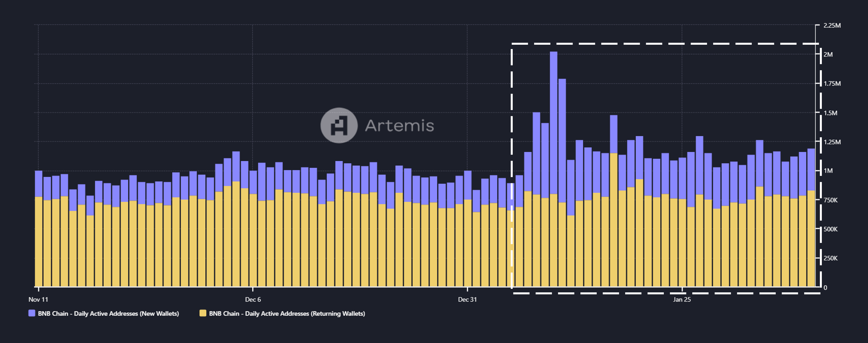
Task: Click the Artemis watermark text
Action: 399,125
